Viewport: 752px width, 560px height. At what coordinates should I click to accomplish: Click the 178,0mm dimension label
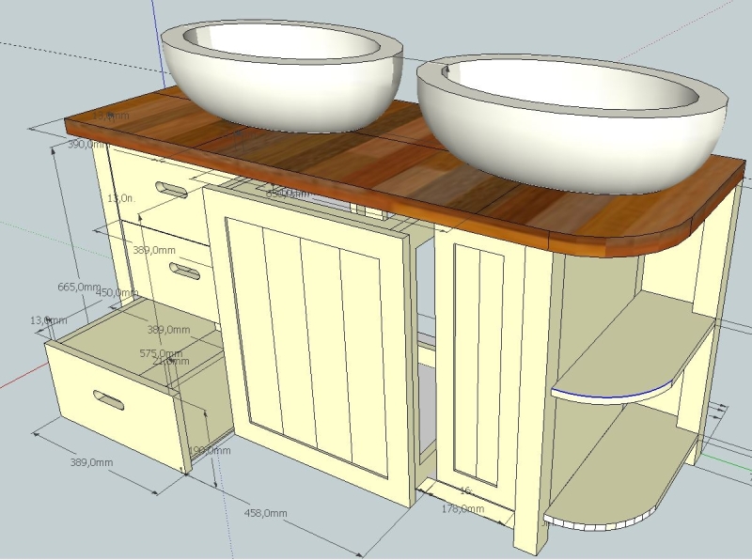(462, 509)
